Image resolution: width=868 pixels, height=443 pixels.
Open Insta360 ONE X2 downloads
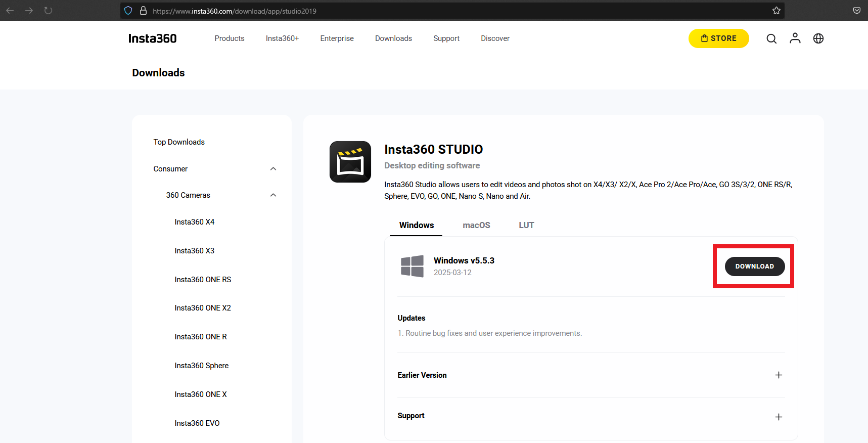(x=203, y=308)
